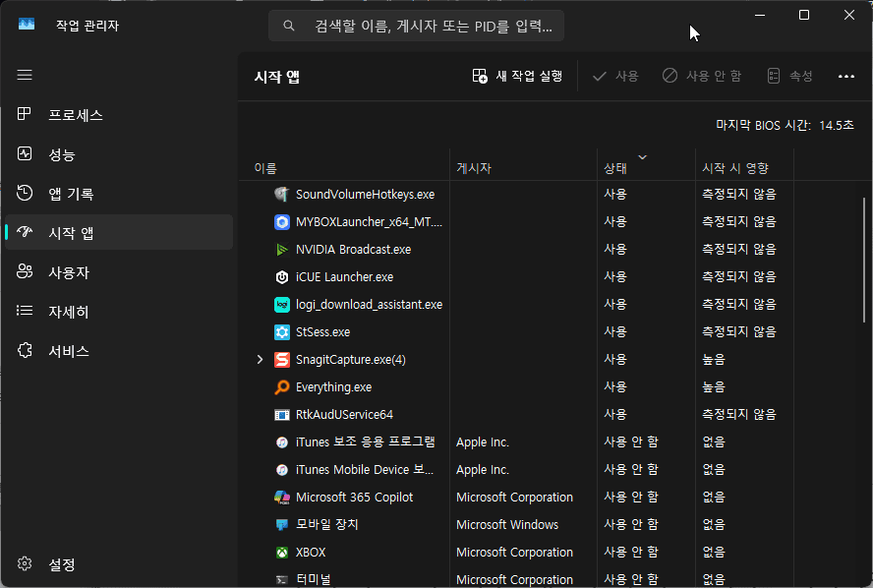Click the 마지막 BIOS 시간 14.5초 text
This screenshot has width=873, height=588.
785,125
